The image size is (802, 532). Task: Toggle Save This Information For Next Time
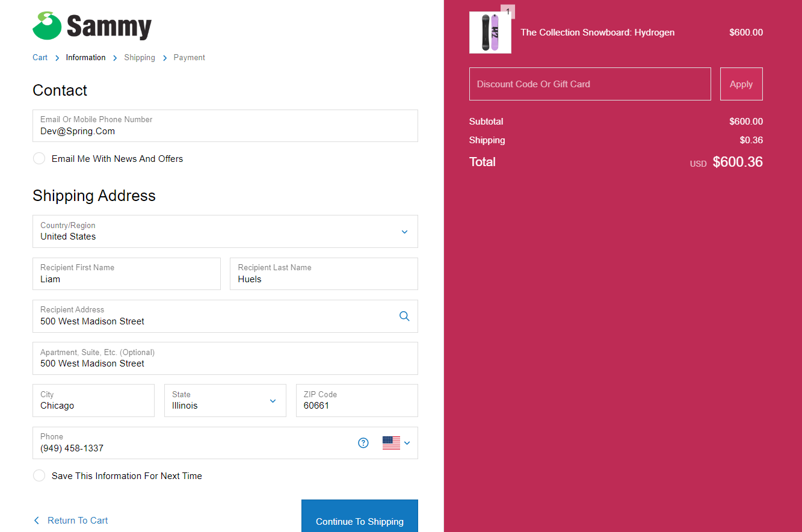39,475
